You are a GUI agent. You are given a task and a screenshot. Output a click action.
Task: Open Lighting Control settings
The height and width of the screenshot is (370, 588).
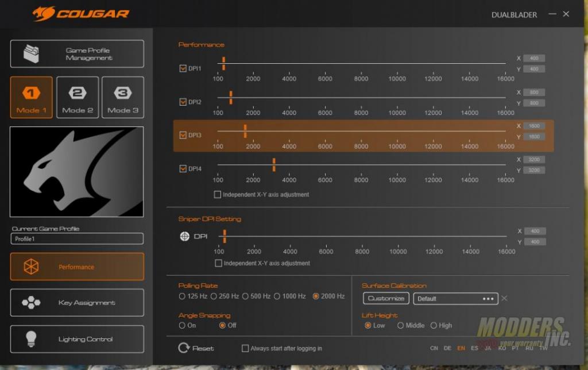[77, 339]
